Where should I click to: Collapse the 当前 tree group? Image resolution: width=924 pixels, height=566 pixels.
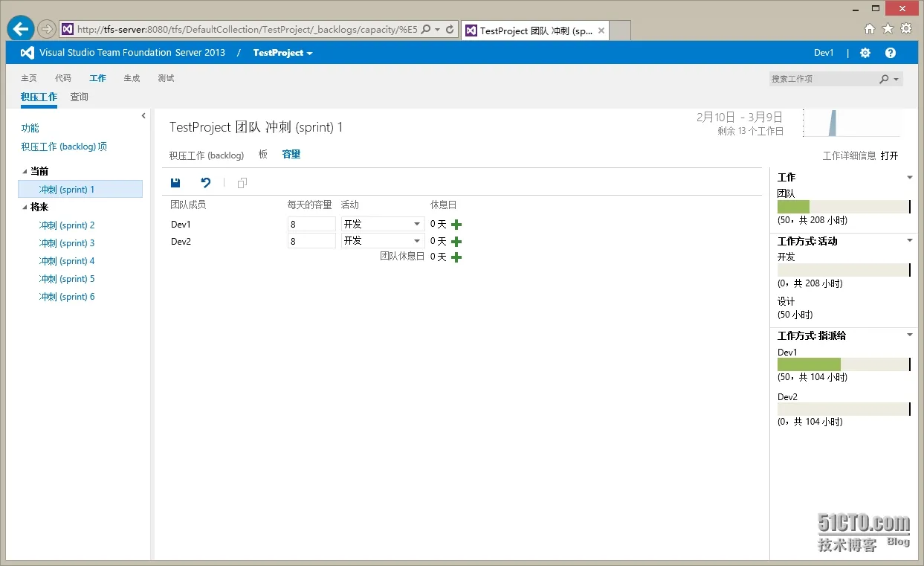[25, 172]
